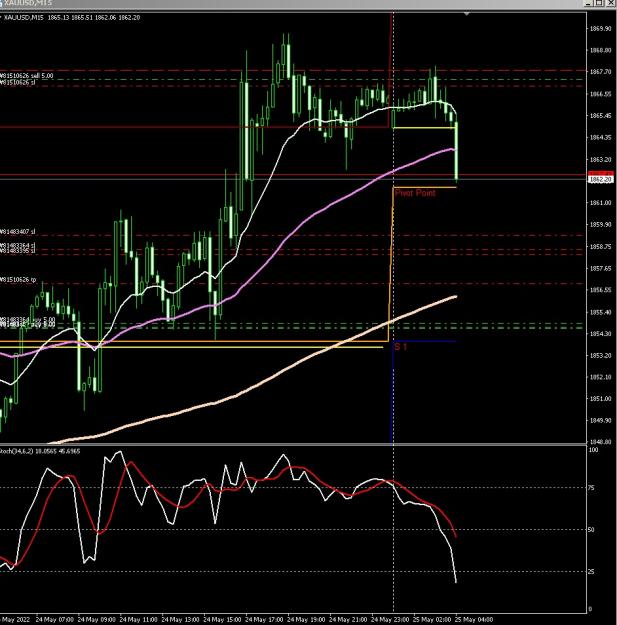Click the 1864.35 price scale label

point(600,138)
